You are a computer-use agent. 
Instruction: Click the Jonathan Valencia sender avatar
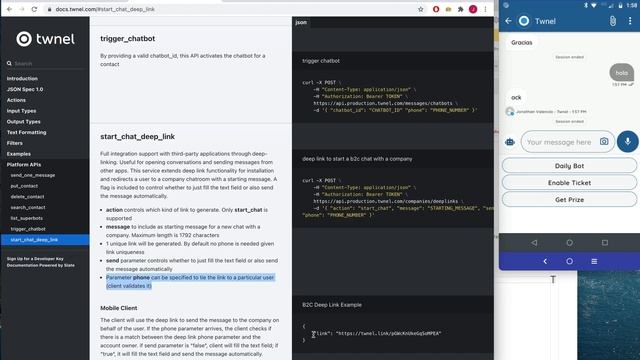[509, 111]
